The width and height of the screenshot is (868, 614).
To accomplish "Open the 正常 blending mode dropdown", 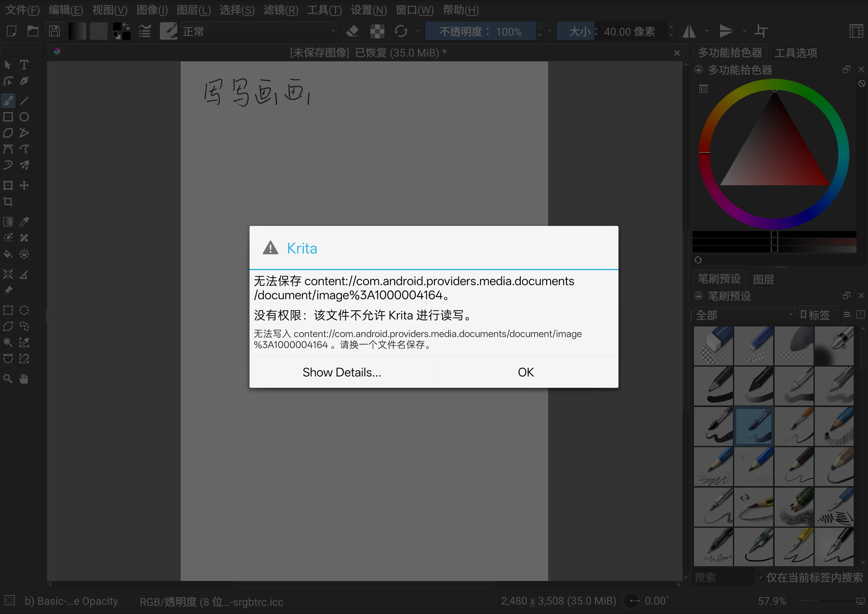I will (259, 31).
